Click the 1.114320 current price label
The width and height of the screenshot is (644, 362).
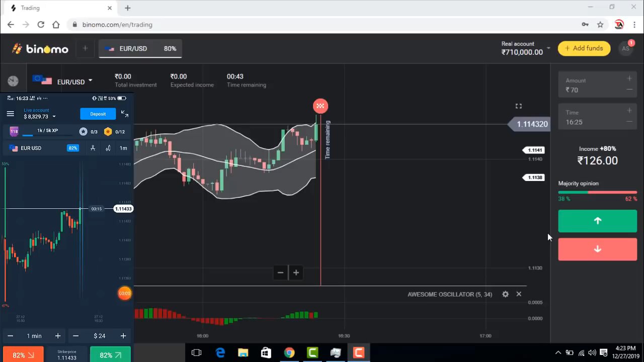tap(530, 124)
